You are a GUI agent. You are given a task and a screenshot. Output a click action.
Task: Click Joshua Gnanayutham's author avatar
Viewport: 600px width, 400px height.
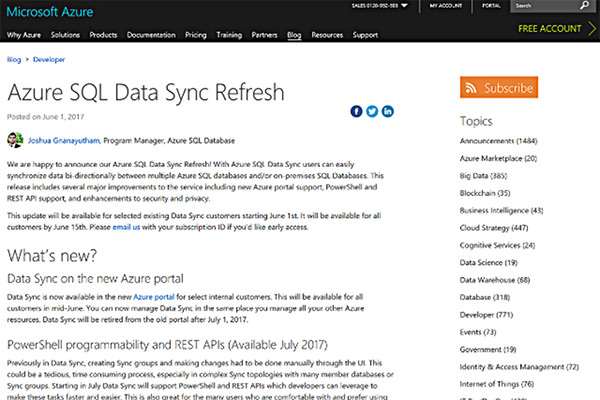[15, 140]
